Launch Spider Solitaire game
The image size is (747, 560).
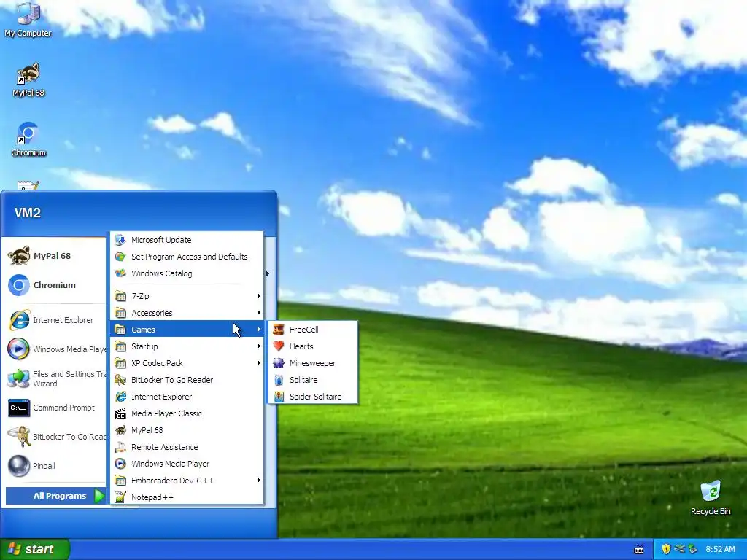click(x=312, y=396)
